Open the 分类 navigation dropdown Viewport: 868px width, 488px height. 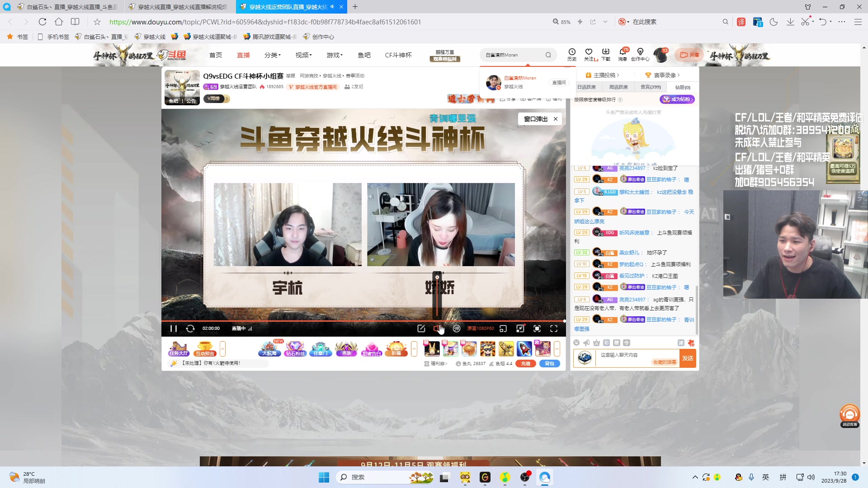(271, 55)
